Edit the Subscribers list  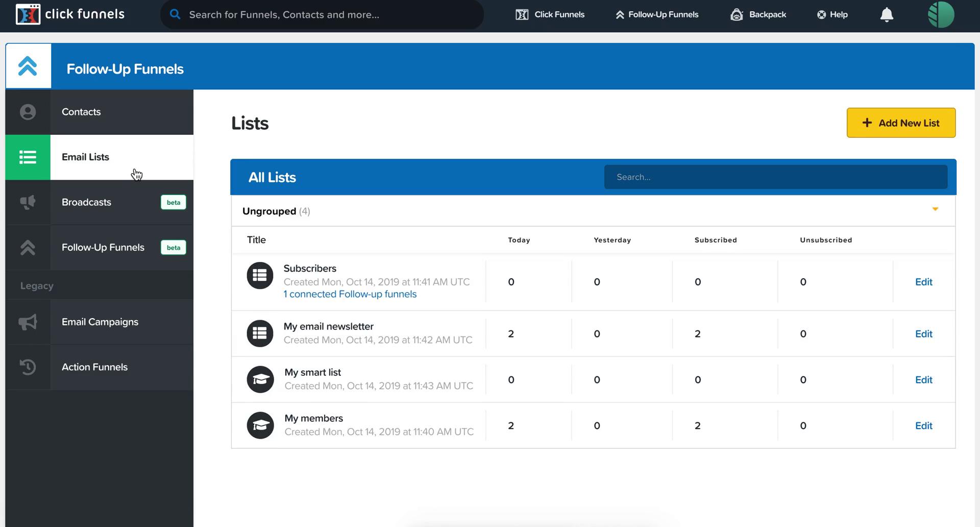pyautogui.click(x=923, y=282)
